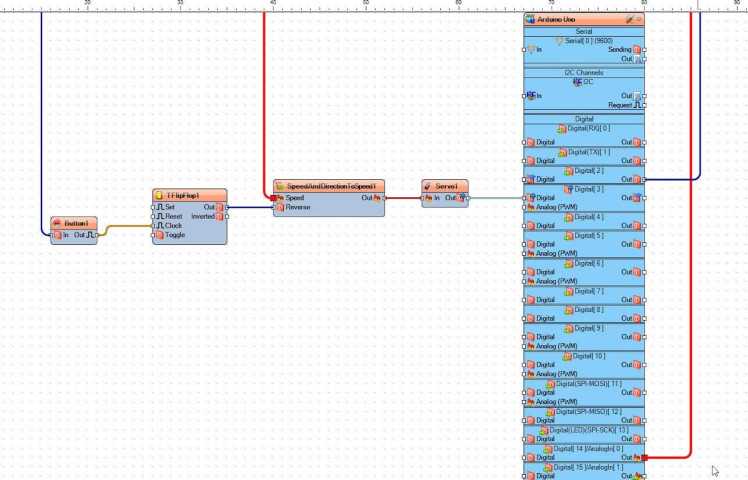Viewport: 748px width, 480px height.
Task: Select I2C Out pin
Action: pos(644,96)
